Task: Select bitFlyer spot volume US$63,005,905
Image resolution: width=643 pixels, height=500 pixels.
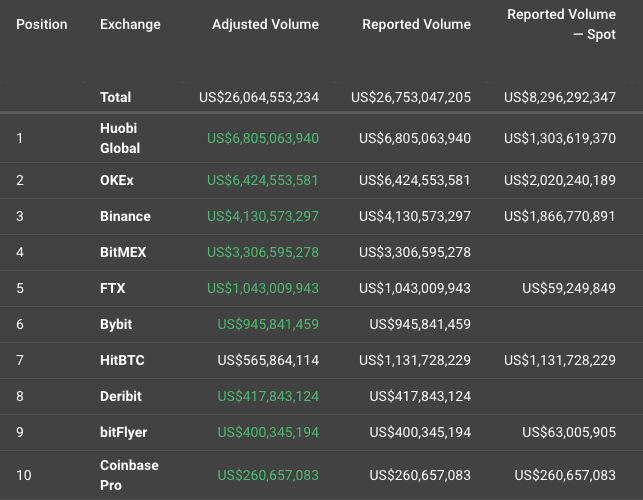Action: (x=569, y=432)
